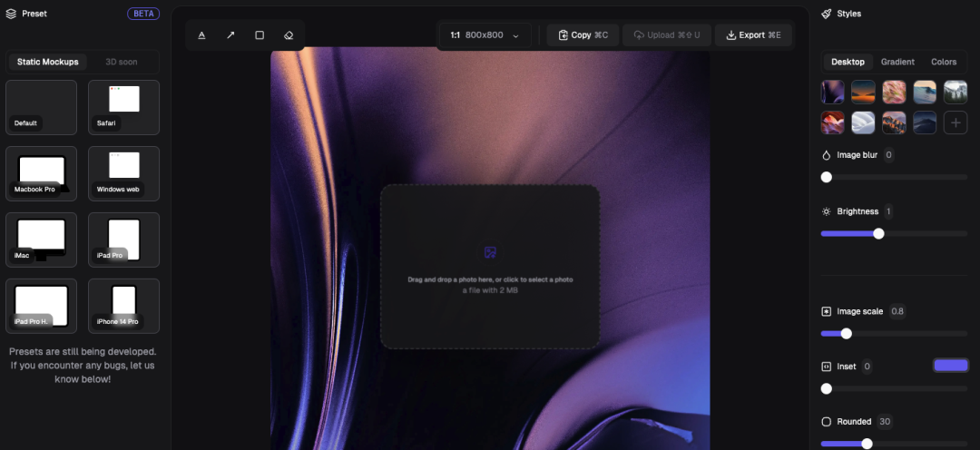The height and width of the screenshot is (450, 980).
Task: Click the Image blur droplet icon
Action: click(827, 155)
